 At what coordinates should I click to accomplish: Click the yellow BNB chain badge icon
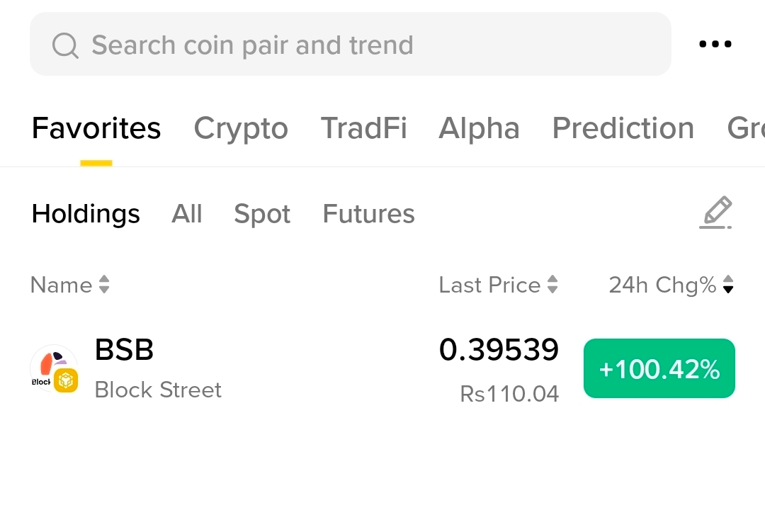pos(66,380)
